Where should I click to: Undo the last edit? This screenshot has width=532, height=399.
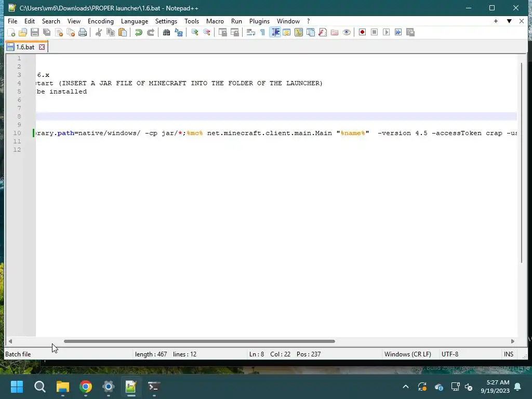138,32
